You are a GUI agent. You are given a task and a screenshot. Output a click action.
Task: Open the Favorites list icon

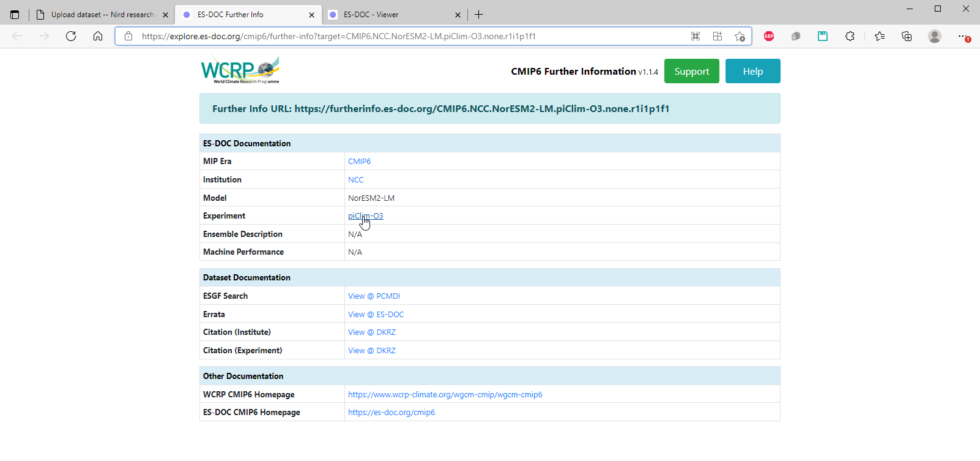pos(880,36)
